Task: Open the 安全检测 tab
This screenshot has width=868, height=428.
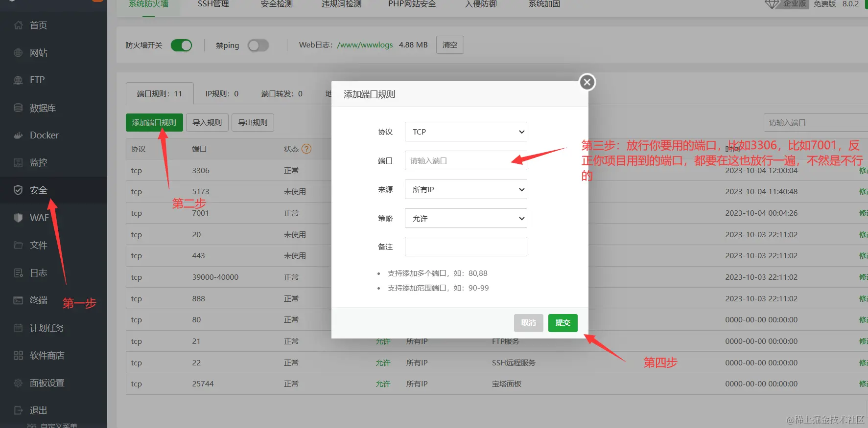Action: click(277, 4)
